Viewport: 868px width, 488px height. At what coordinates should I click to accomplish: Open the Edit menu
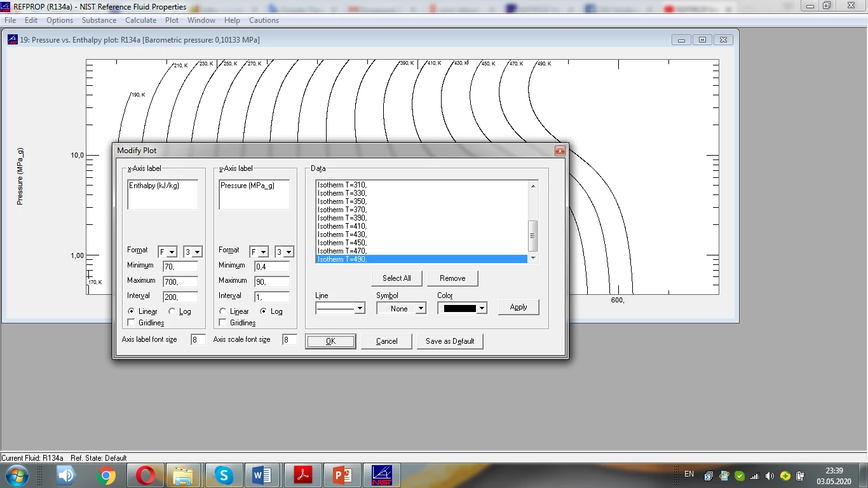coord(31,20)
